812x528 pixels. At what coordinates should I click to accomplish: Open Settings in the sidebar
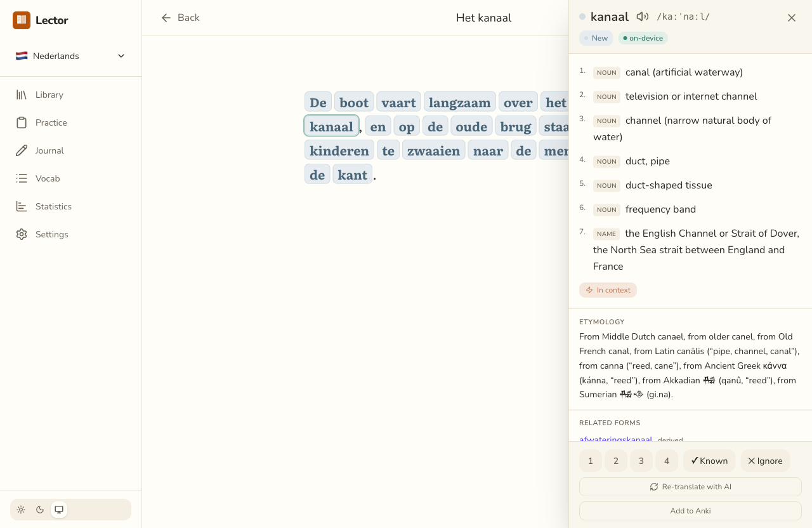[x=70, y=234]
